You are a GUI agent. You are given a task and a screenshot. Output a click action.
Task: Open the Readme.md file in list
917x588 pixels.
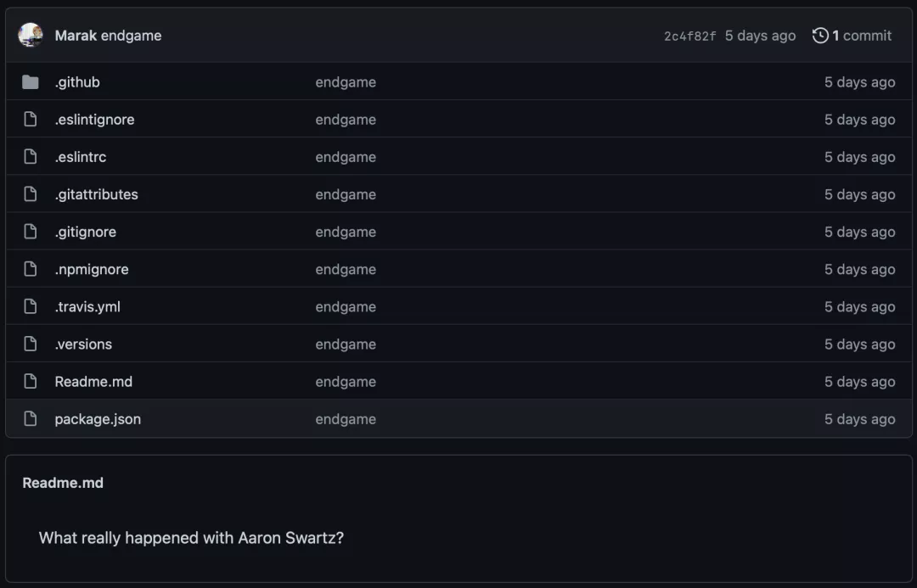[93, 381]
